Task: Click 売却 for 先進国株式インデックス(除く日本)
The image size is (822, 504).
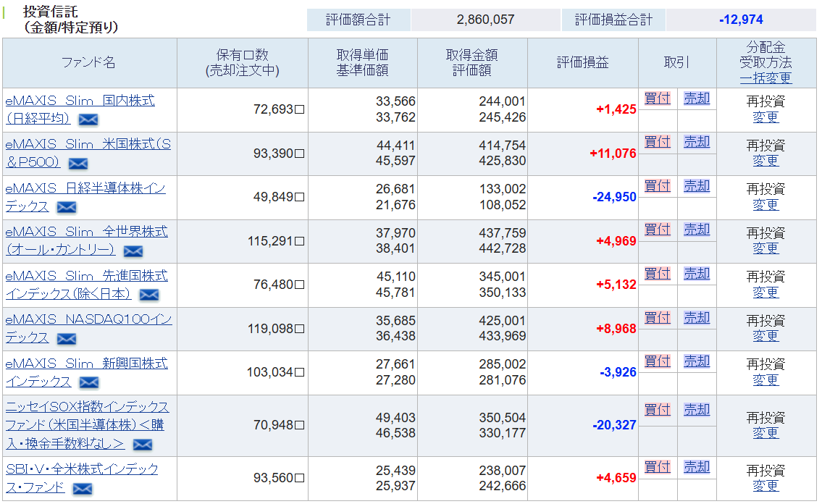Action: point(697,274)
